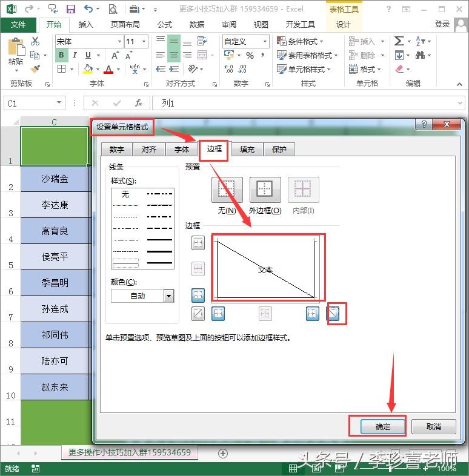Screen dimensions: 469x476
Task: Switch to the 页面布局 ribbon tab
Action: pyautogui.click(x=125, y=24)
